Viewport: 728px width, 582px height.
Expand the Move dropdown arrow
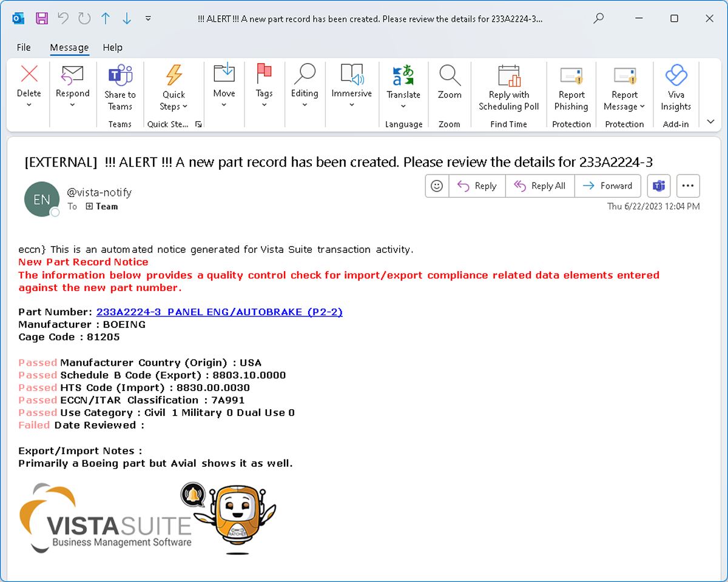[224, 105]
